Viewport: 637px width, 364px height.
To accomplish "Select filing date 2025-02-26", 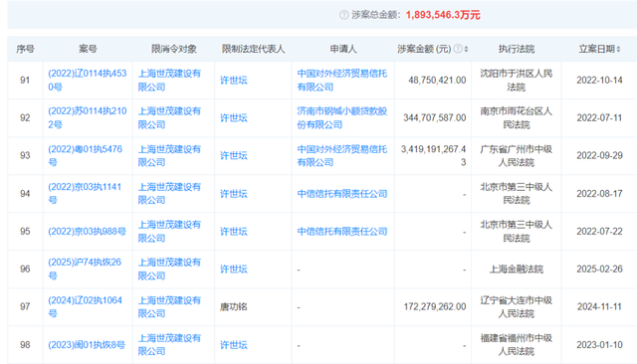I will pyautogui.click(x=599, y=270).
